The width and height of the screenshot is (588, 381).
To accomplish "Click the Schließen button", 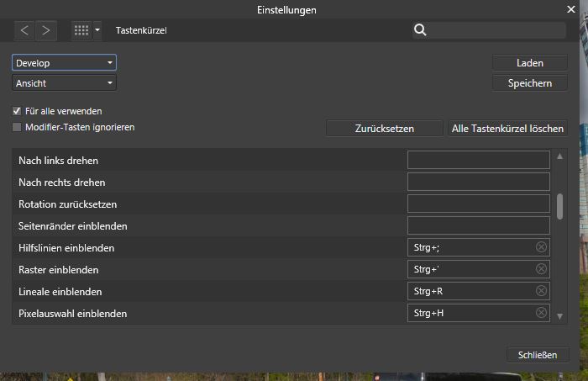I will point(538,355).
